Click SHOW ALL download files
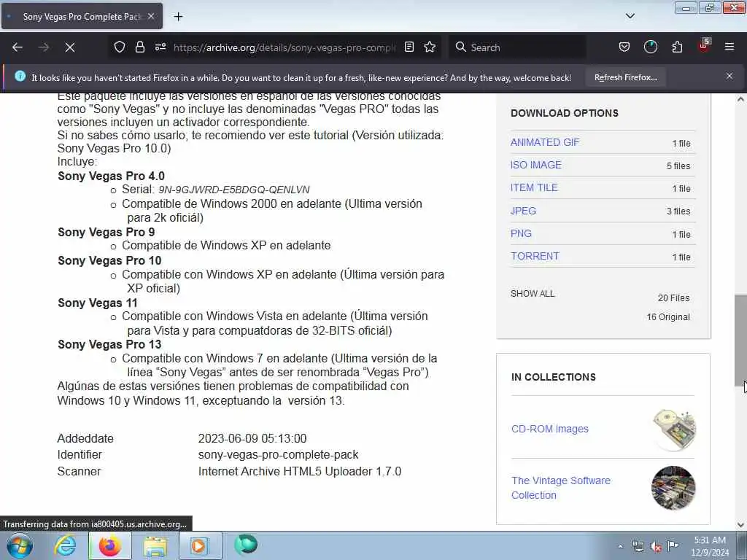 point(533,294)
